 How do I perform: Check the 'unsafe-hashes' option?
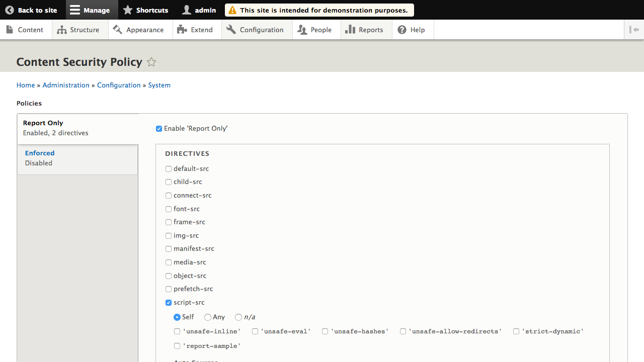coord(325,331)
